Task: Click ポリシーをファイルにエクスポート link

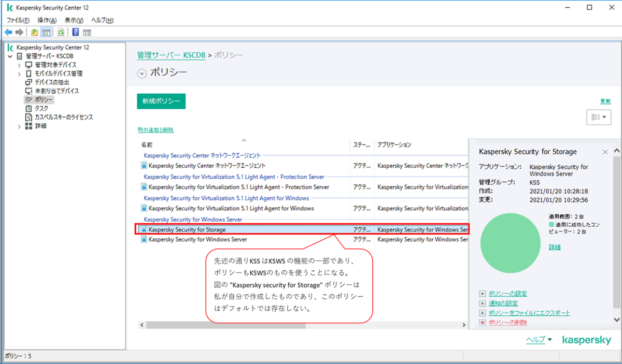Action: [x=529, y=313]
